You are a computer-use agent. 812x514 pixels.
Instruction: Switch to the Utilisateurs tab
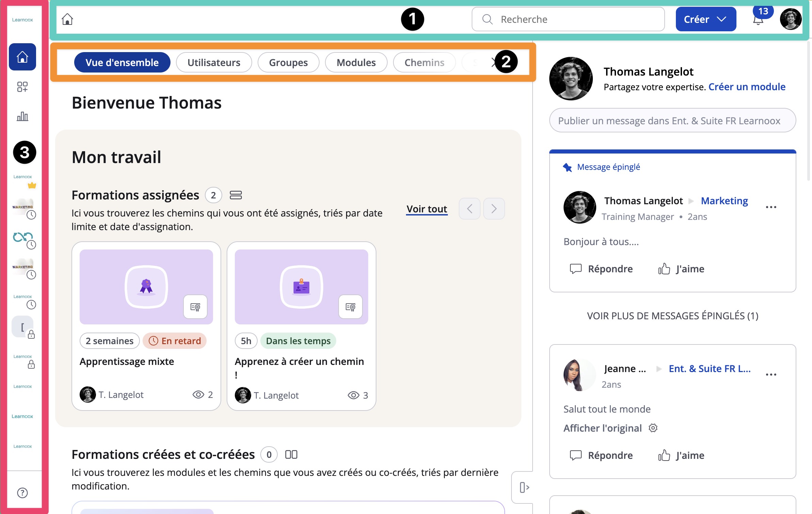click(x=214, y=63)
